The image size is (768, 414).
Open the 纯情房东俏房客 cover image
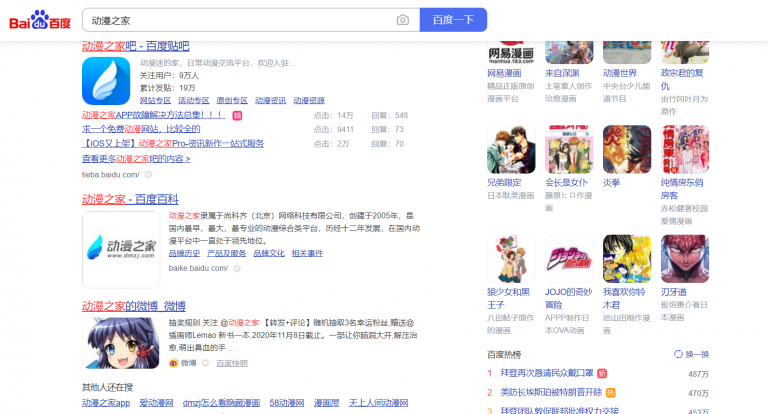tap(685, 149)
